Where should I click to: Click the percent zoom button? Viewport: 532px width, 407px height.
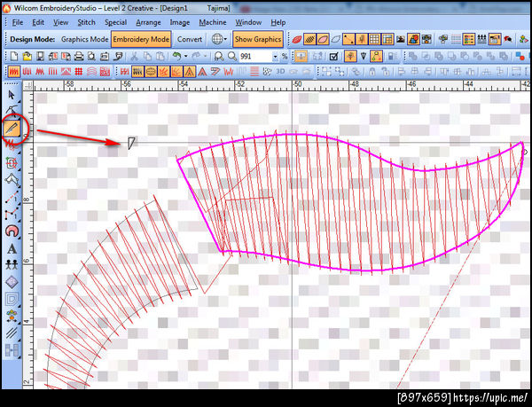[285, 56]
